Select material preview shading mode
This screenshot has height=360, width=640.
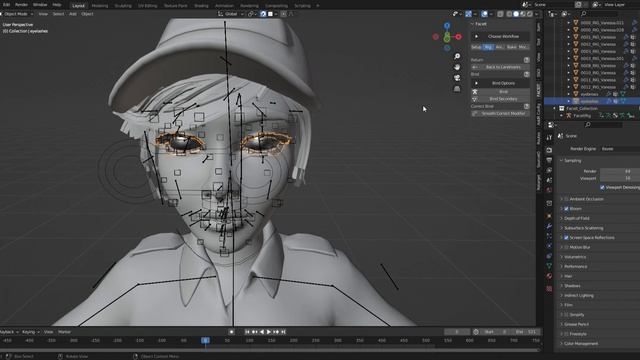tap(523, 14)
